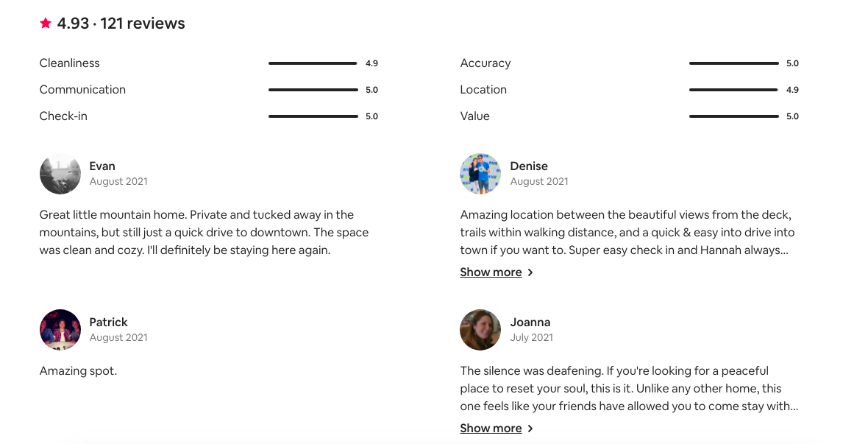Open Joanna's profile photo
Viewport: 868px width, 444px height.
480,330
